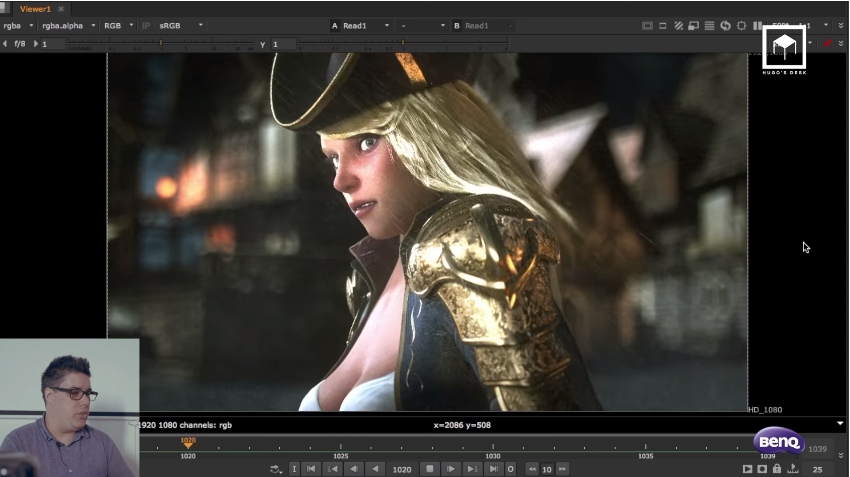850x477 pixels.
Task: Click the HD_1080 format label
Action: (x=765, y=410)
